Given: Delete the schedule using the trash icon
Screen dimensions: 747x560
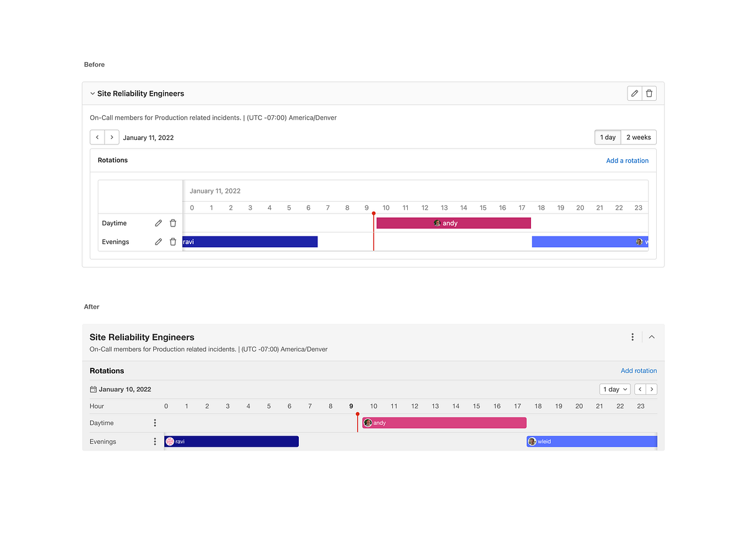Looking at the screenshot, I should 649,93.
